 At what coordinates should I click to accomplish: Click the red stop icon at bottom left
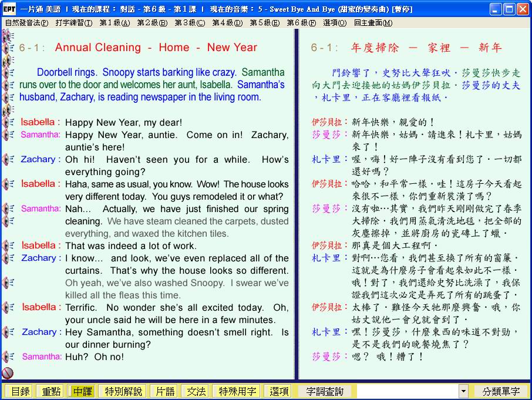(8, 372)
